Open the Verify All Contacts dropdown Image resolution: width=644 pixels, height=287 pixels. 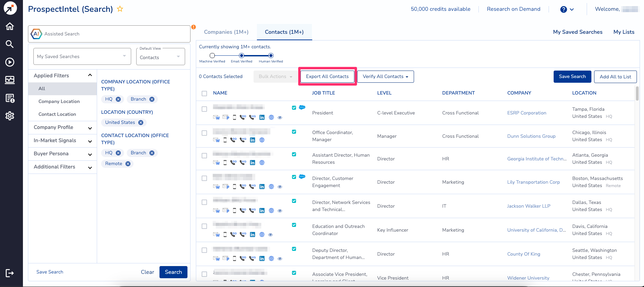pyautogui.click(x=385, y=77)
